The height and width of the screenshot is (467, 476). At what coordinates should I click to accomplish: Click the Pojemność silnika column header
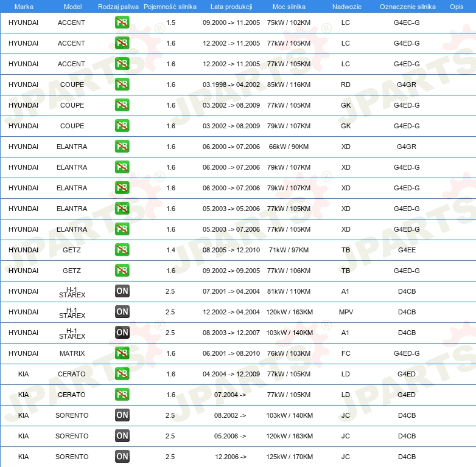170,7
